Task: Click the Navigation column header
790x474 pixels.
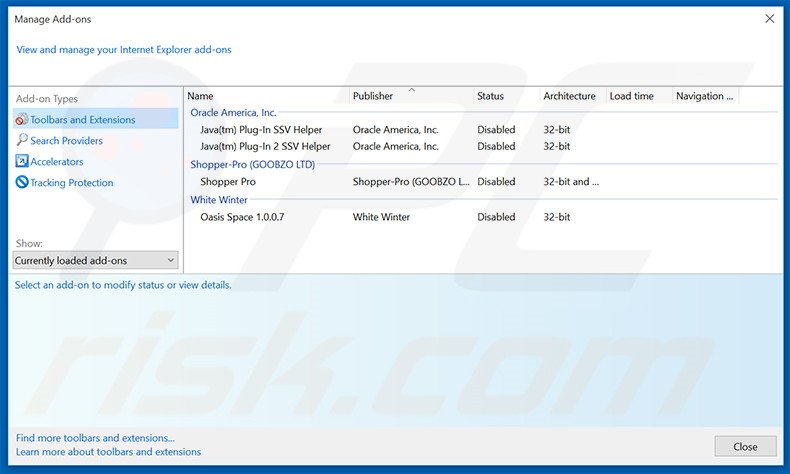Action: pos(706,96)
